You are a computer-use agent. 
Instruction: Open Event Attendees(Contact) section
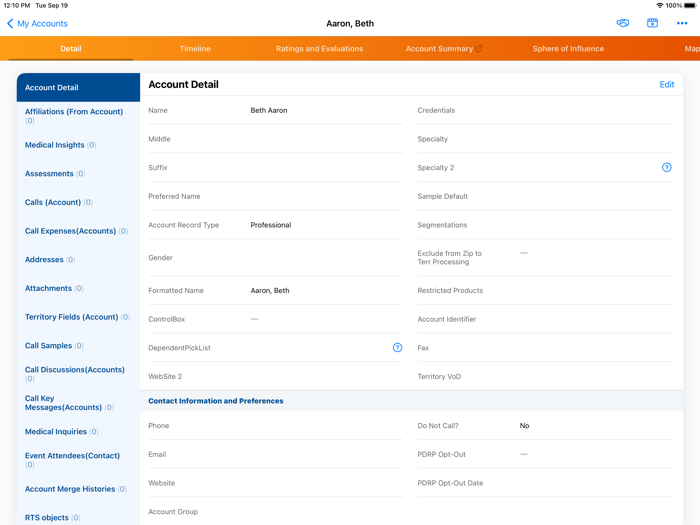(x=78, y=460)
